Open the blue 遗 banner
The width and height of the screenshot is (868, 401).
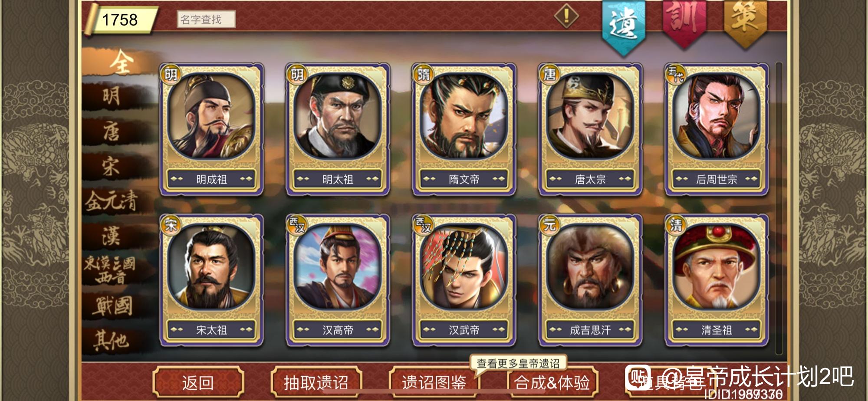[x=624, y=26]
